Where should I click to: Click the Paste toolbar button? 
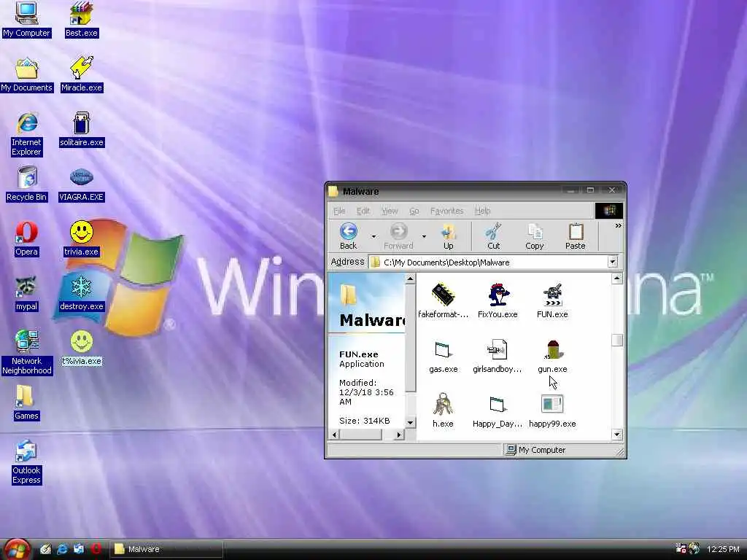tap(575, 236)
